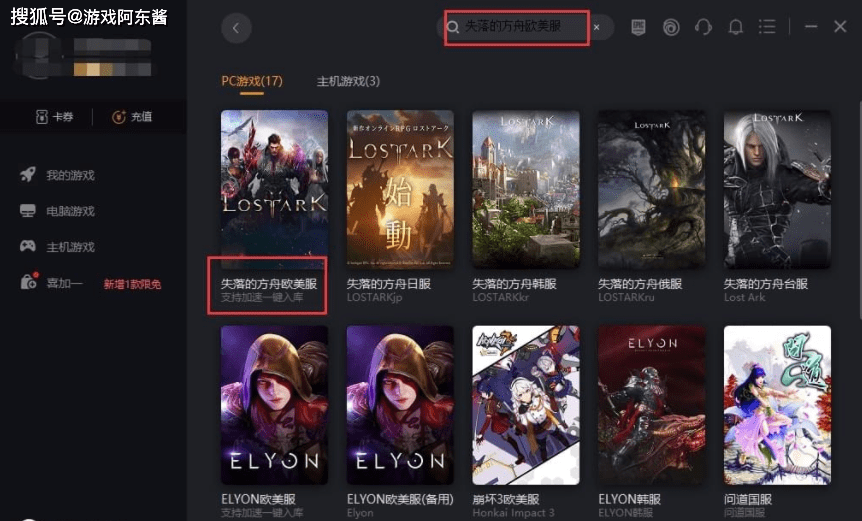This screenshot has width=862, height=521.
Task: Click the subtitle LOSTARKjp
Action: [374, 297]
